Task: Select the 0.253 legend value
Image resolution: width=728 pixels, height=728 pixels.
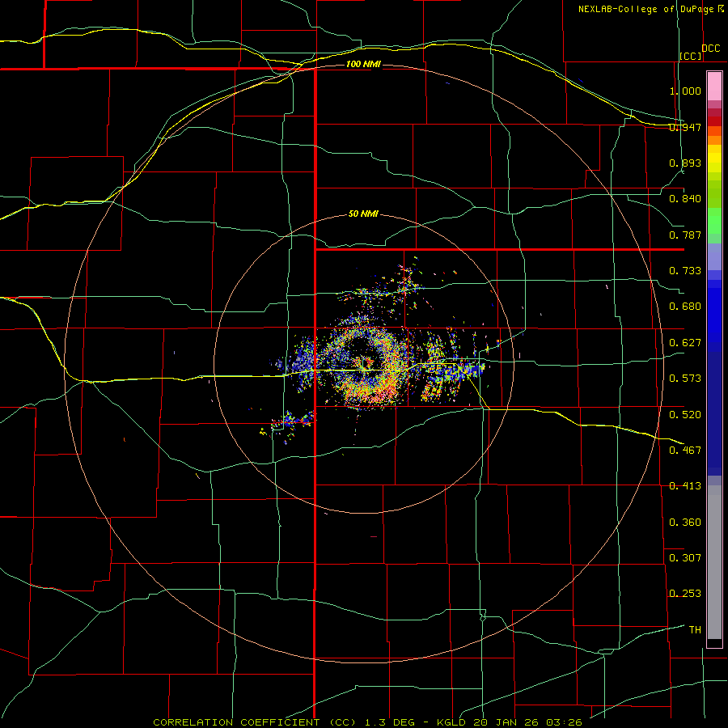Action: pyautogui.click(x=685, y=594)
